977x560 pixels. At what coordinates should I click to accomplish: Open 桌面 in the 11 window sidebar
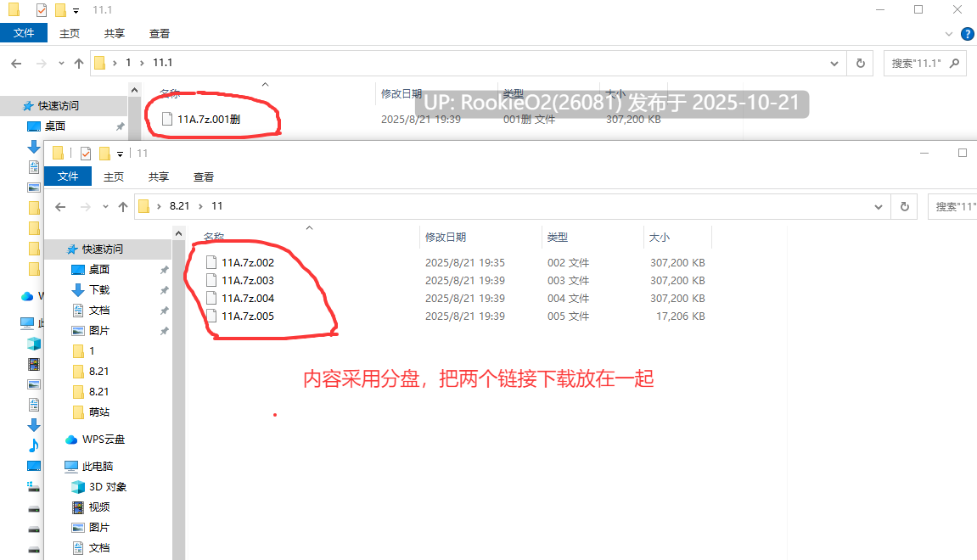(x=99, y=270)
